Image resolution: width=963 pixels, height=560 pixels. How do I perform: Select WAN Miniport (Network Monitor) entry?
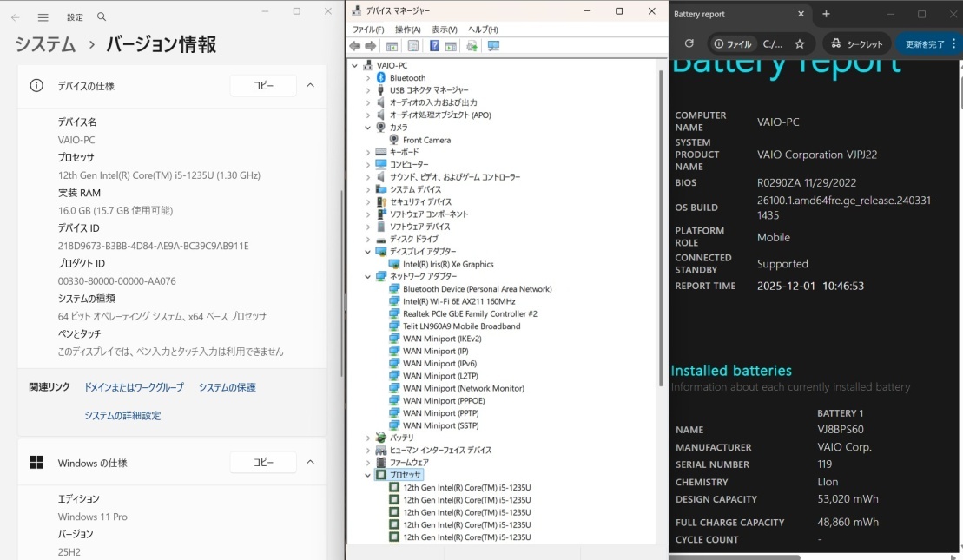pyautogui.click(x=464, y=388)
